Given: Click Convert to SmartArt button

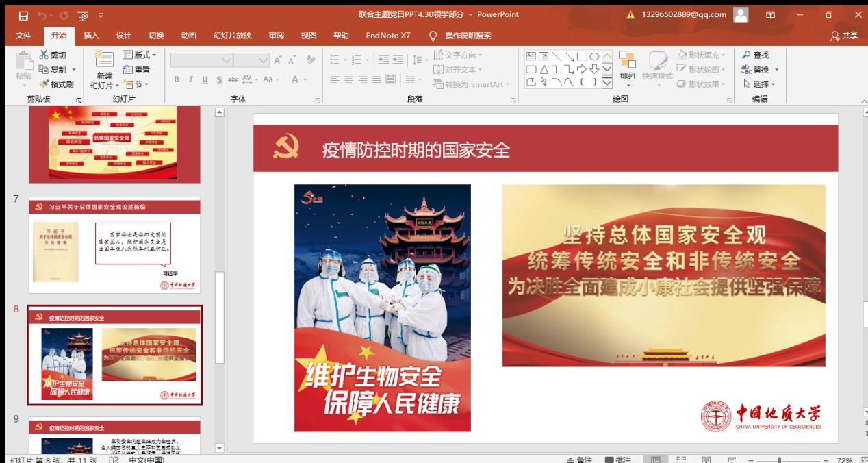Looking at the screenshot, I should pyautogui.click(x=473, y=84).
